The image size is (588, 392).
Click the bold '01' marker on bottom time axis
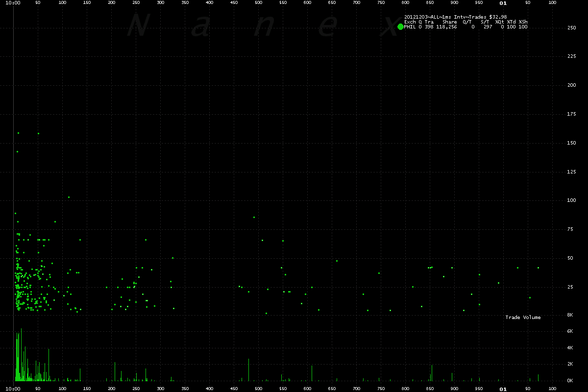pyautogui.click(x=503, y=389)
